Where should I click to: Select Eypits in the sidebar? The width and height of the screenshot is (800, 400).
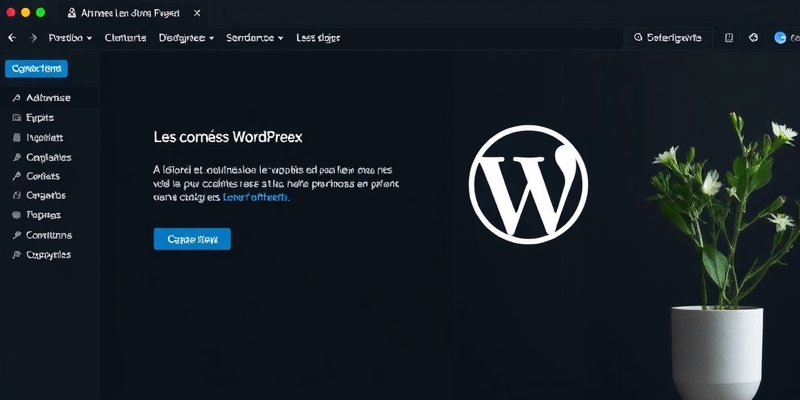49,118
